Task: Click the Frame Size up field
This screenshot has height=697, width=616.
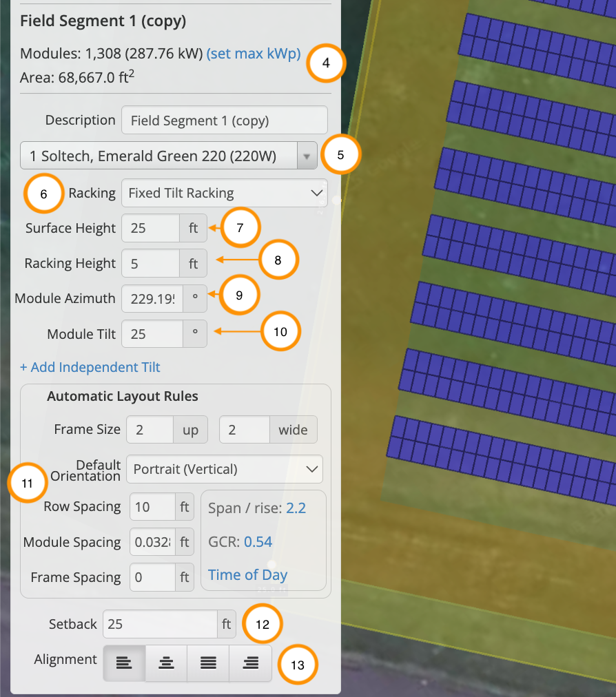Action: pyautogui.click(x=150, y=430)
